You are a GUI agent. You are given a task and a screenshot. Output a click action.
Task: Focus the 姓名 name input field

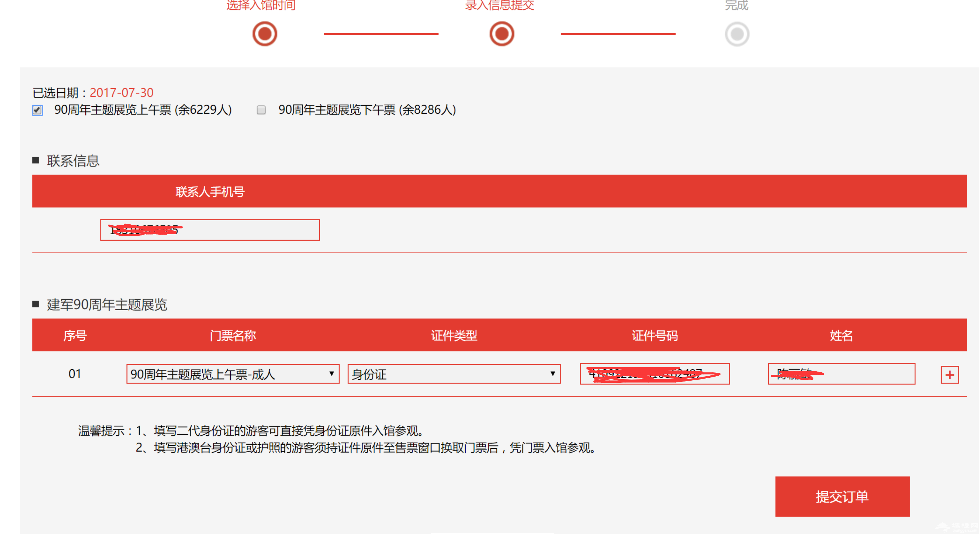click(841, 374)
